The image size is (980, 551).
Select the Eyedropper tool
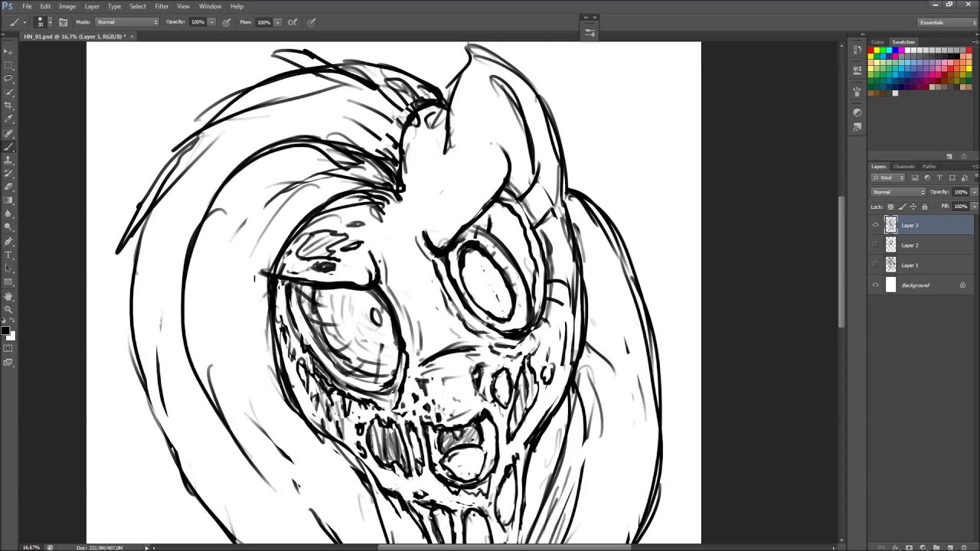coord(8,119)
